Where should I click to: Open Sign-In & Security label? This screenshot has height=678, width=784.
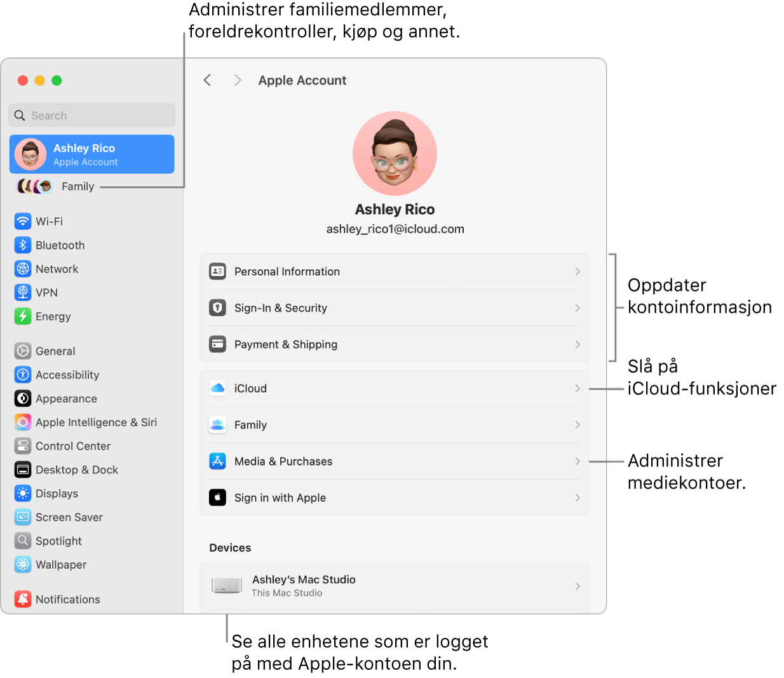click(281, 308)
